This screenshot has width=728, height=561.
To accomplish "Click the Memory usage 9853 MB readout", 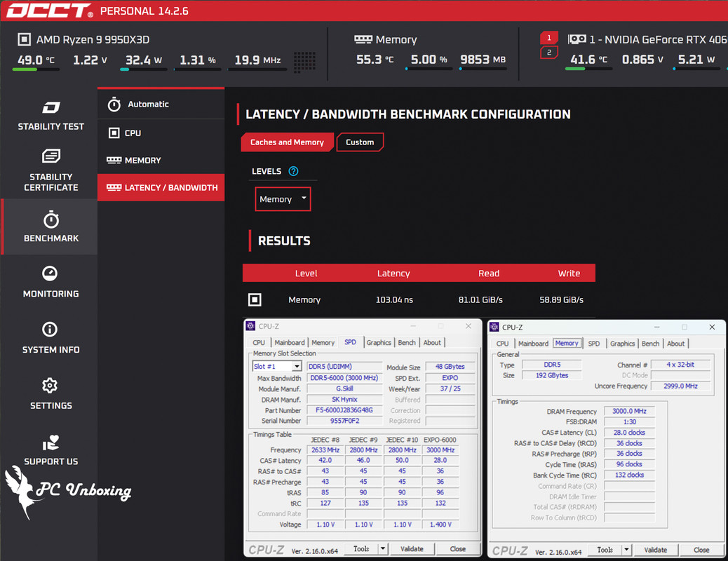I will coord(483,60).
